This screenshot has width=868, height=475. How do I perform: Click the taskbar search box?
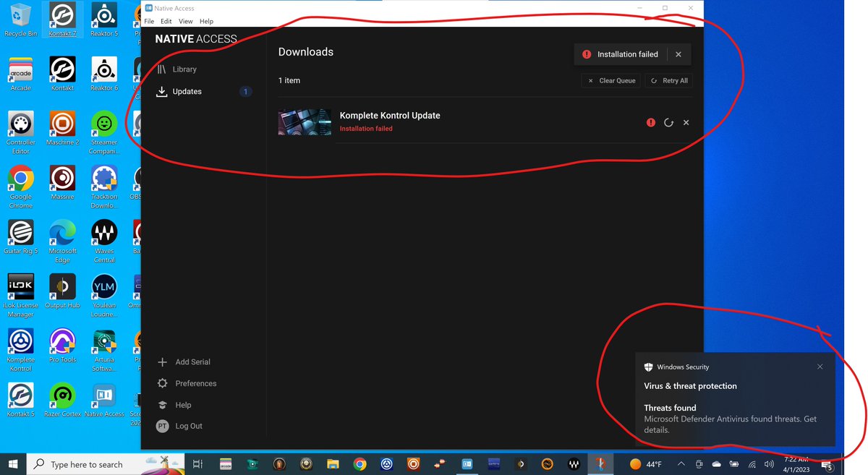pyautogui.click(x=105, y=464)
